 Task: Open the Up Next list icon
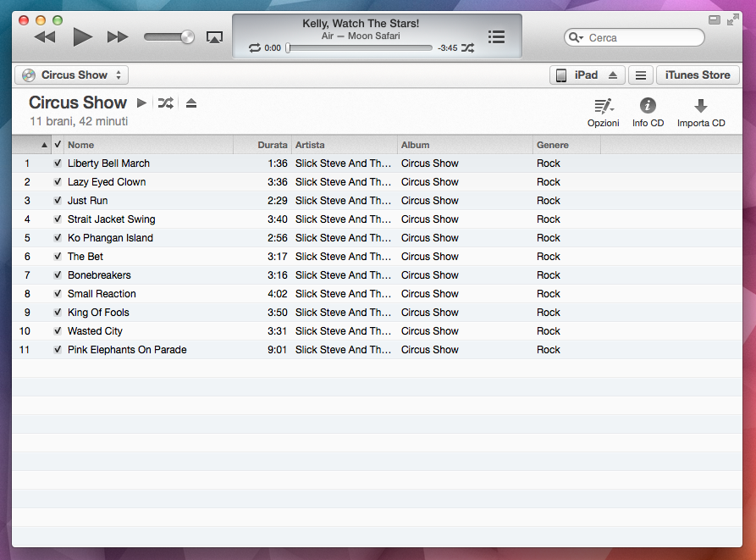[x=496, y=37]
